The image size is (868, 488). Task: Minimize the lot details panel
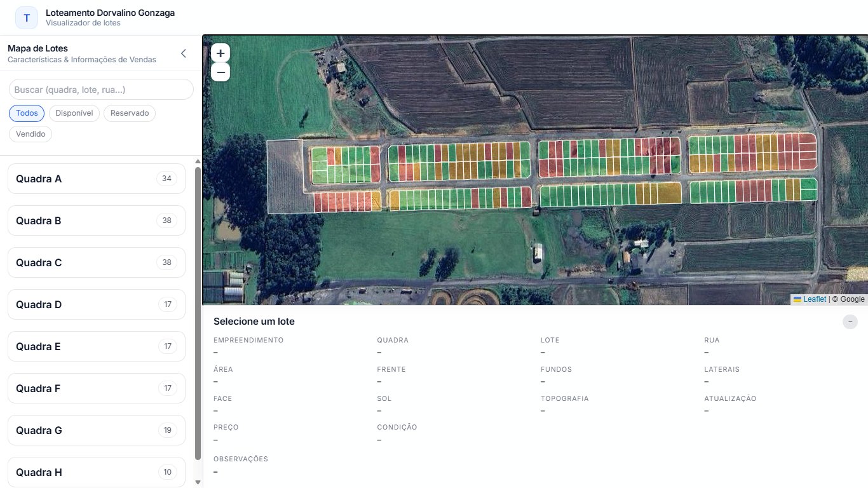850,322
